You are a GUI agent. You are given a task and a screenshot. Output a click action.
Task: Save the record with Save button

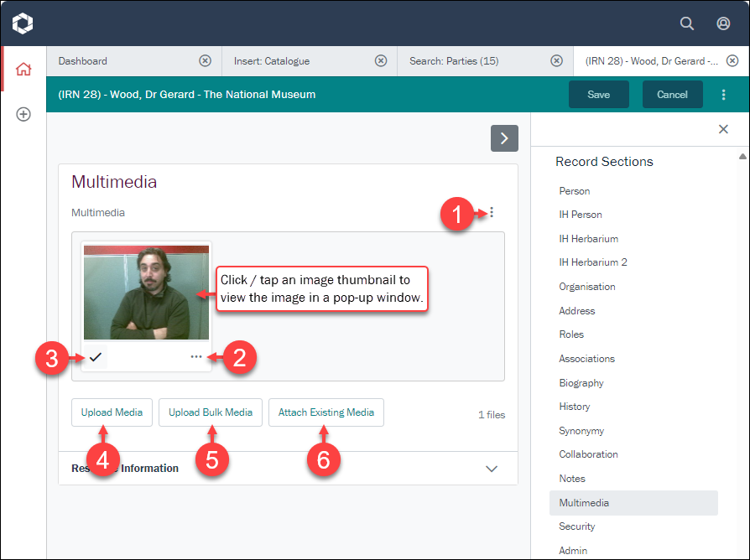[x=598, y=95]
